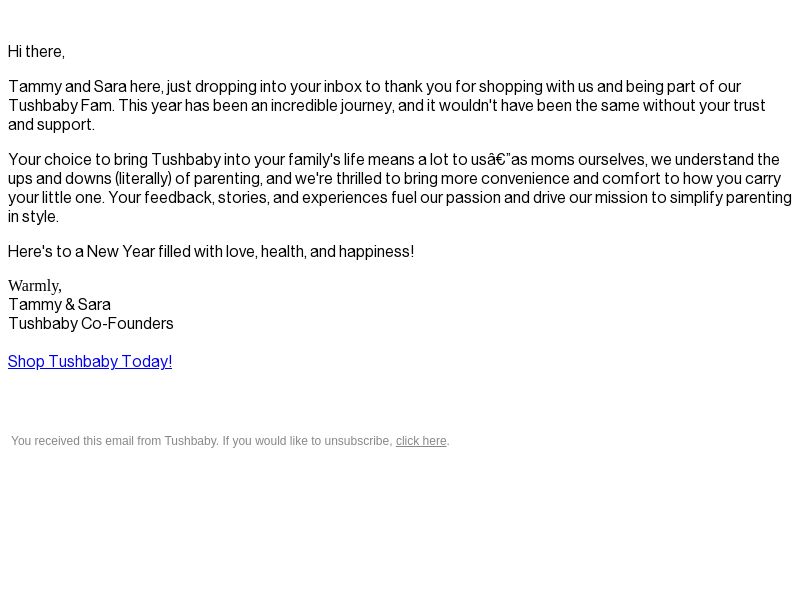Click the "Tushbaby Co-Founders" title line
This screenshot has height=600, width=800.
tap(91, 323)
